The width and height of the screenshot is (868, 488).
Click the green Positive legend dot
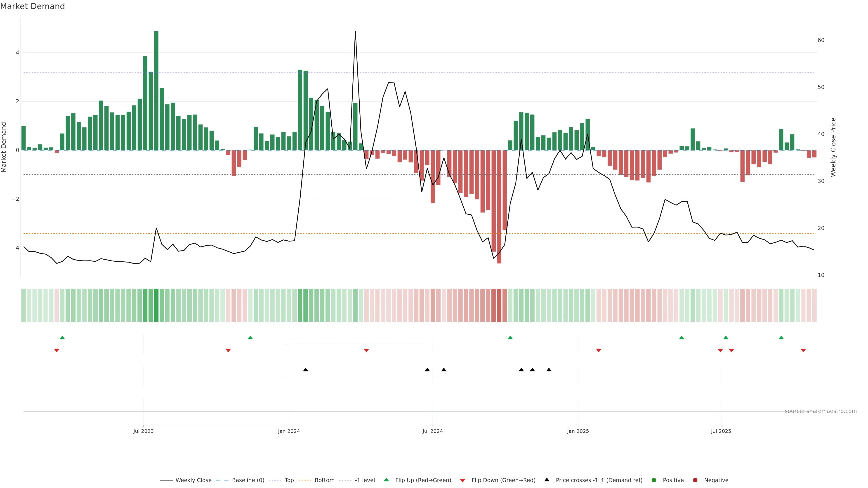pos(654,480)
